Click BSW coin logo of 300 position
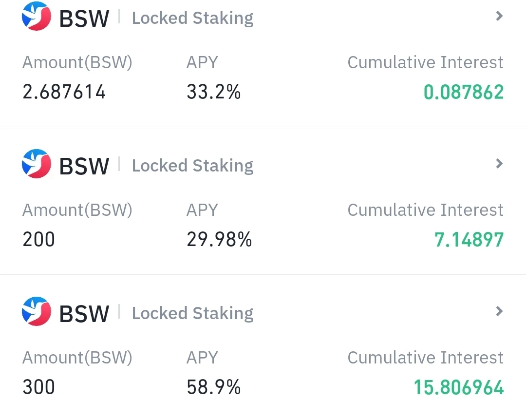The width and height of the screenshot is (526, 420). [x=37, y=311]
